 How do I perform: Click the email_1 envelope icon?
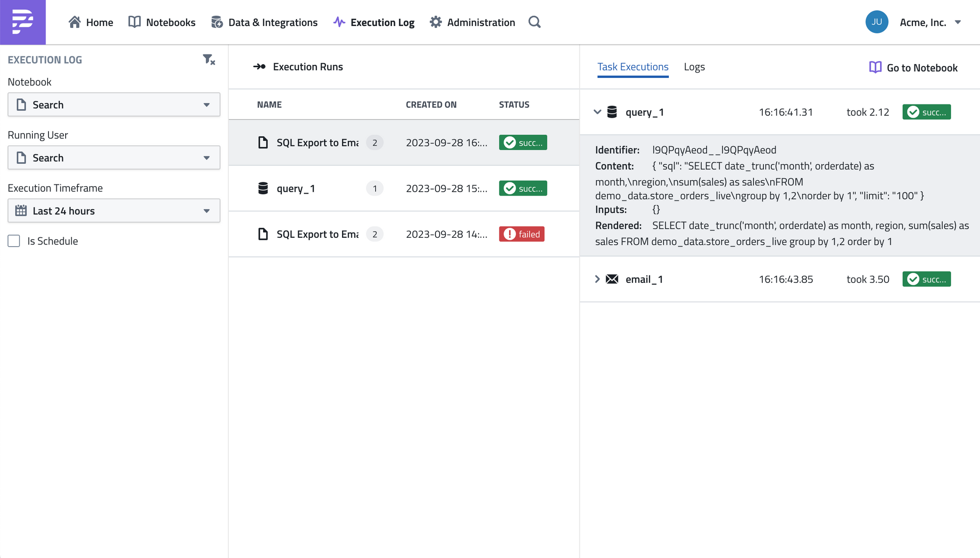click(612, 279)
